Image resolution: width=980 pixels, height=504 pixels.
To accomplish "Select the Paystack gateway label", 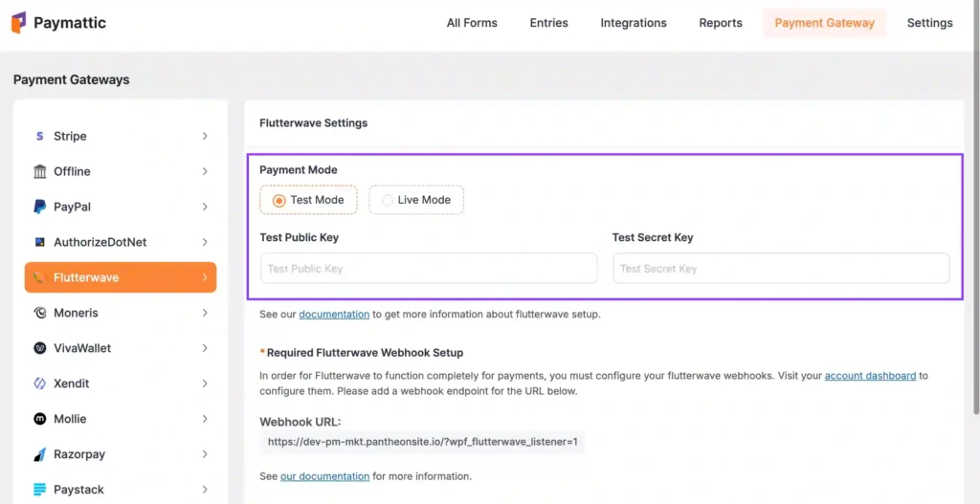I will click(x=78, y=490).
